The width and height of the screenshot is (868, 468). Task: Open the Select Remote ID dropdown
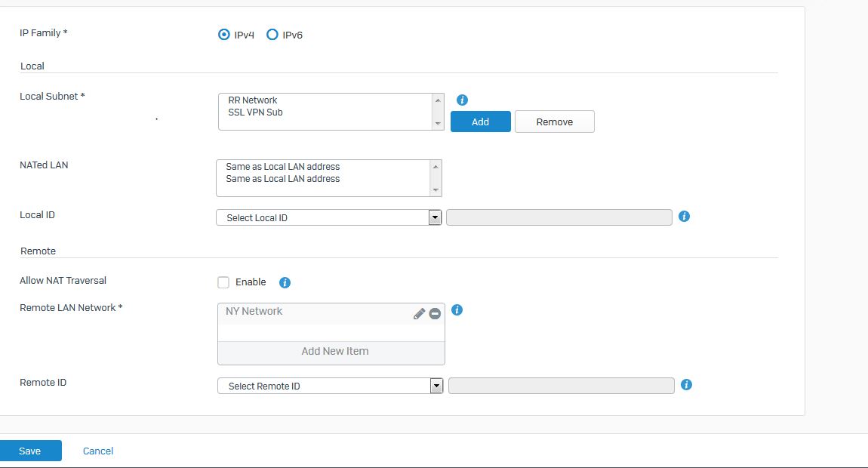(x=330, y=386)
